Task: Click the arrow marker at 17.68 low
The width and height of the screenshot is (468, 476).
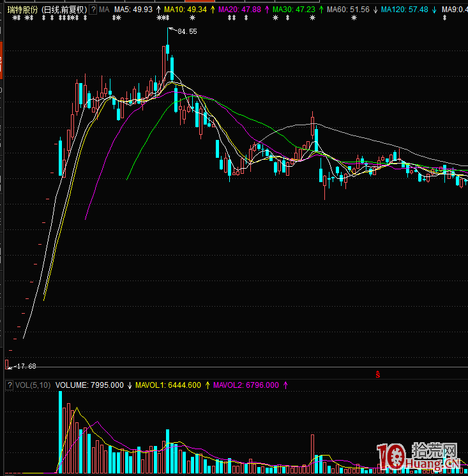Action: click(x=12, y=366)
